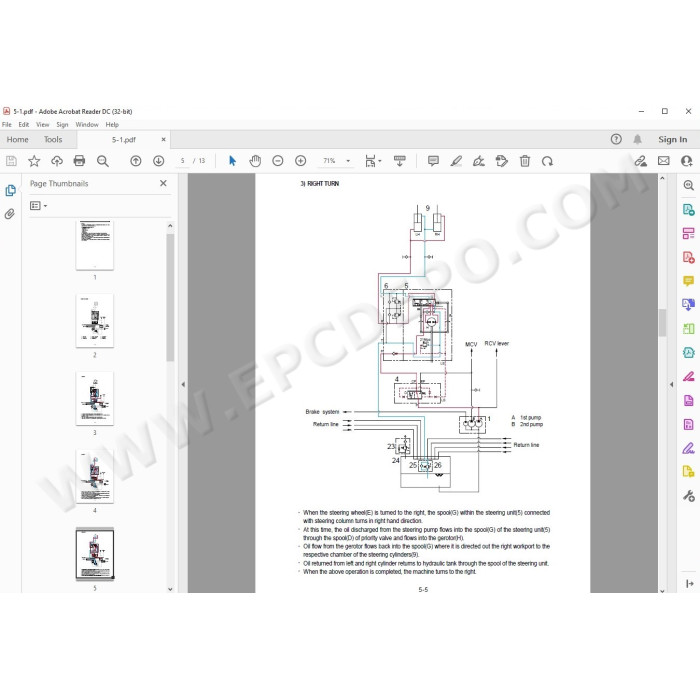Image resolution: width=700 pixels, height=700 pixels.
Task: Select page 1 thumbnail
Action: tap(95, 245)
